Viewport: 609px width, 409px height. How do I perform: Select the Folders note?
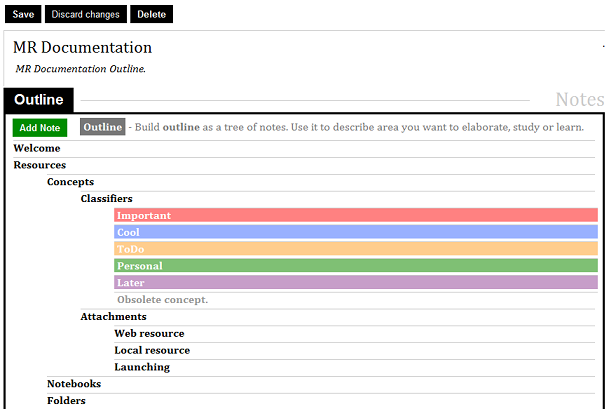point(66,400)
